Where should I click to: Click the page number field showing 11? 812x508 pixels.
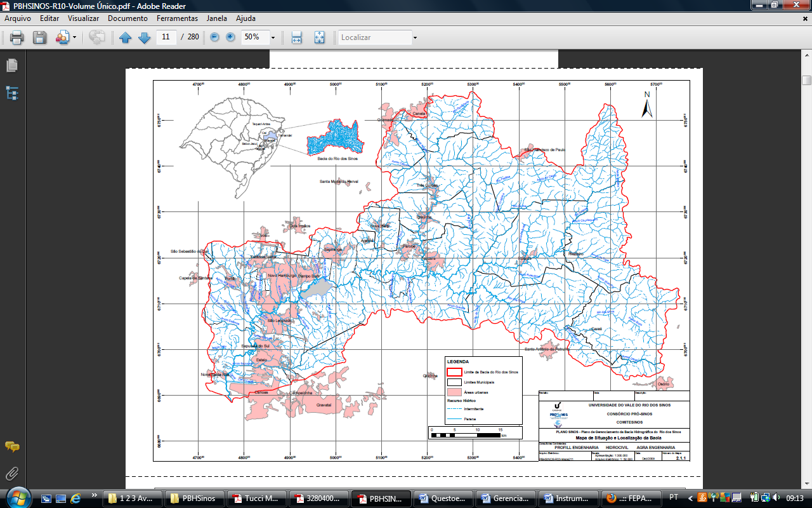pos(166,37)
